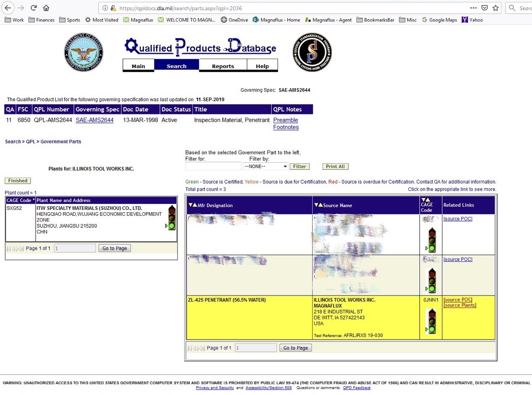Click the parts table page number field
Image resolution: width=532 pixels, height=395 pixels.
(x=256, y=348)
